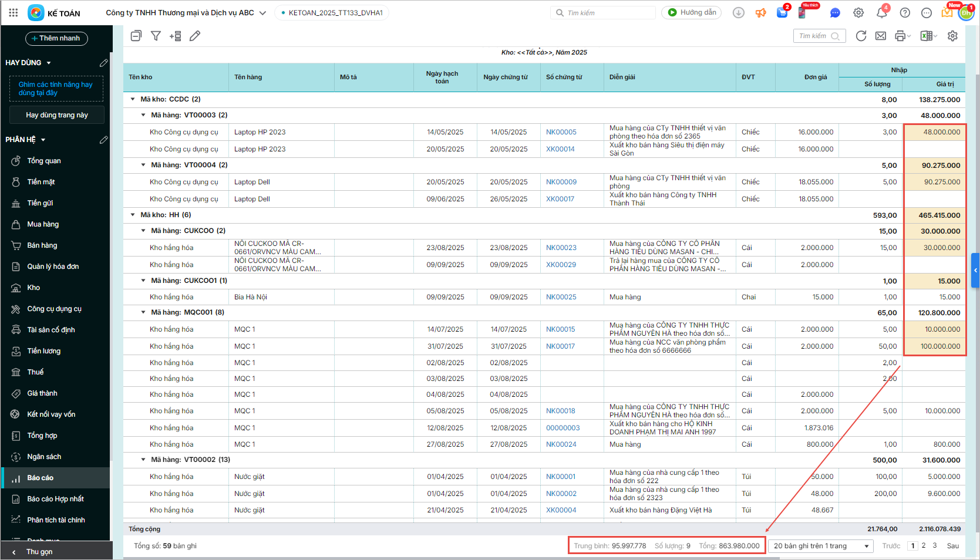This screenshot has width=980, height=560.
Task: Open the app launcher grid icon
Action: point(13,12)
